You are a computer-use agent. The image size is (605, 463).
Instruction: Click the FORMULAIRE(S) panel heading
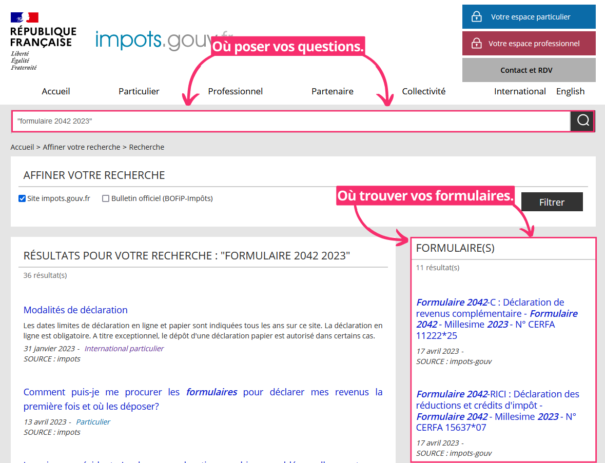click(x=455, y=248)
